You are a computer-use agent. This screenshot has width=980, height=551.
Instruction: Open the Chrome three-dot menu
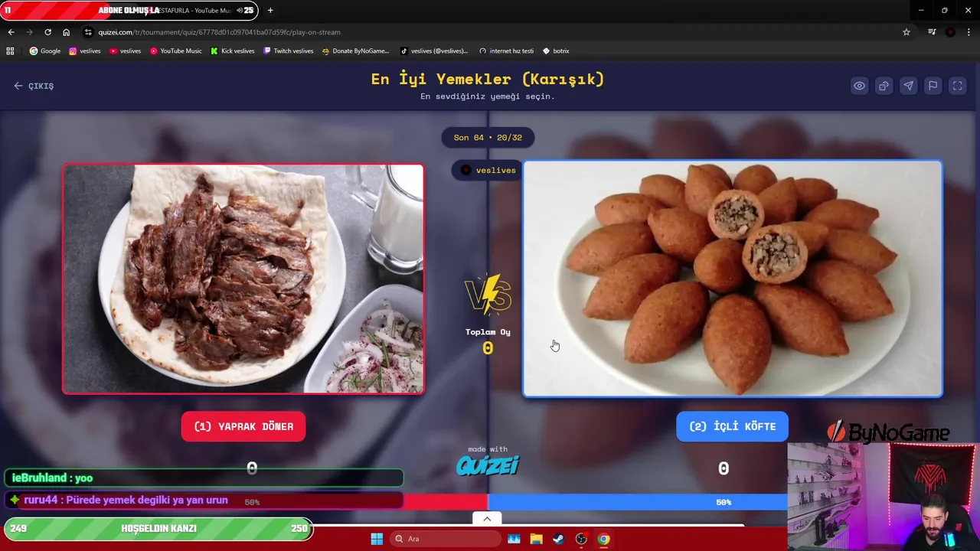point(969,32)
